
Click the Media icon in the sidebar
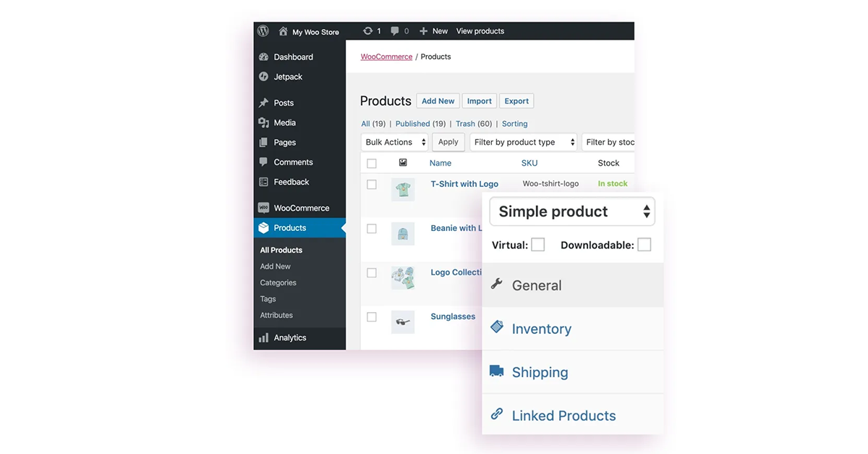coord(264,122)
